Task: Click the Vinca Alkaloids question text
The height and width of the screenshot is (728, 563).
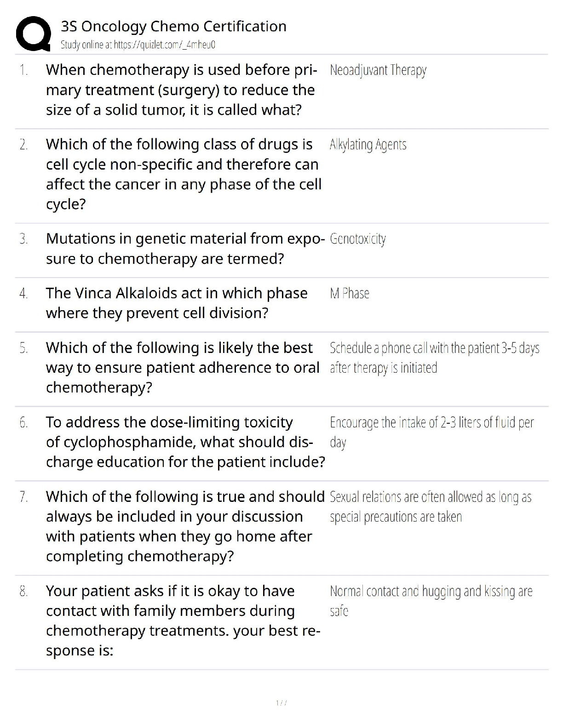Action: (177, 303)
